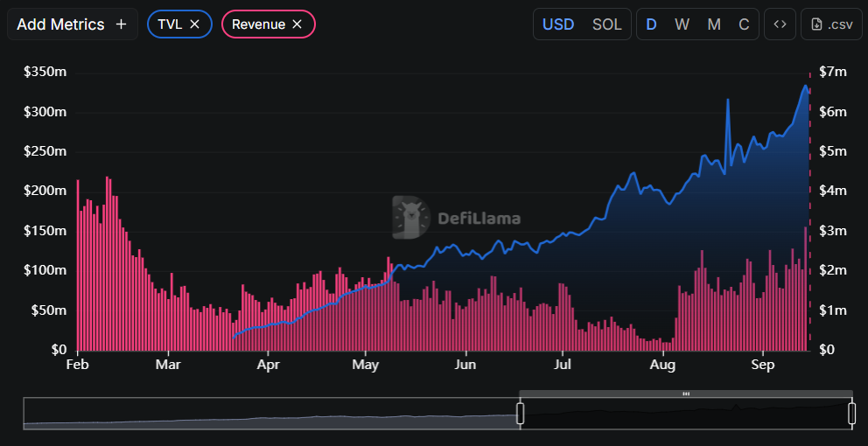Open the Add Metrics menu
Screen dimensions: 868x446
(61, 24)
